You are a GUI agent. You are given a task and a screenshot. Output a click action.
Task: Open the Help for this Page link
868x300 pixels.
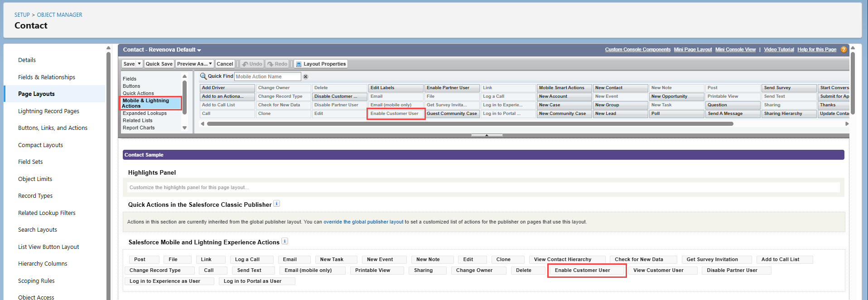[x=817, y=50]
